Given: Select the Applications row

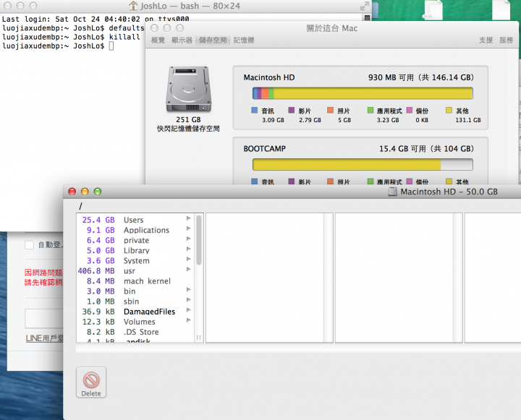Looking at the screenshot, I should click(x=135, y=230).
